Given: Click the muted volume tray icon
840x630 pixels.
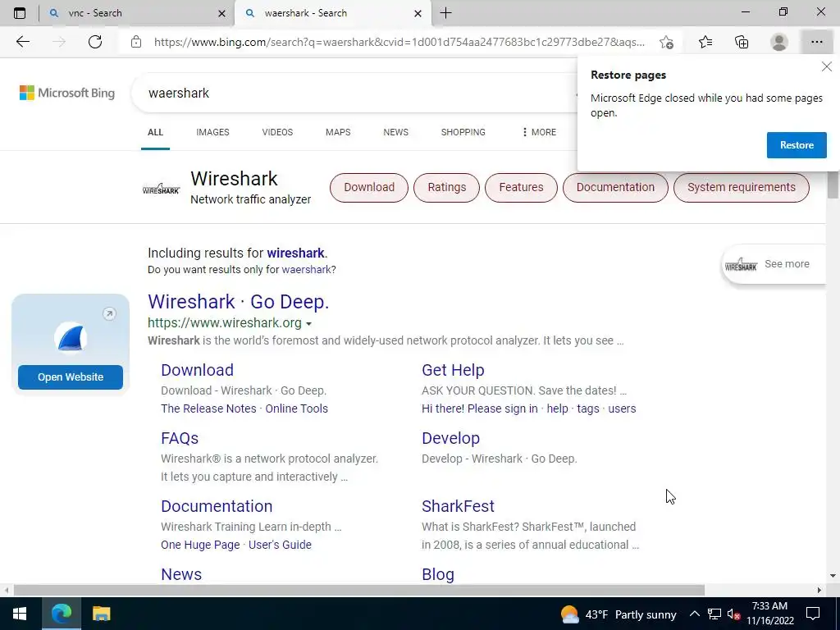Looking at the screenshot, I should [733, 614].
